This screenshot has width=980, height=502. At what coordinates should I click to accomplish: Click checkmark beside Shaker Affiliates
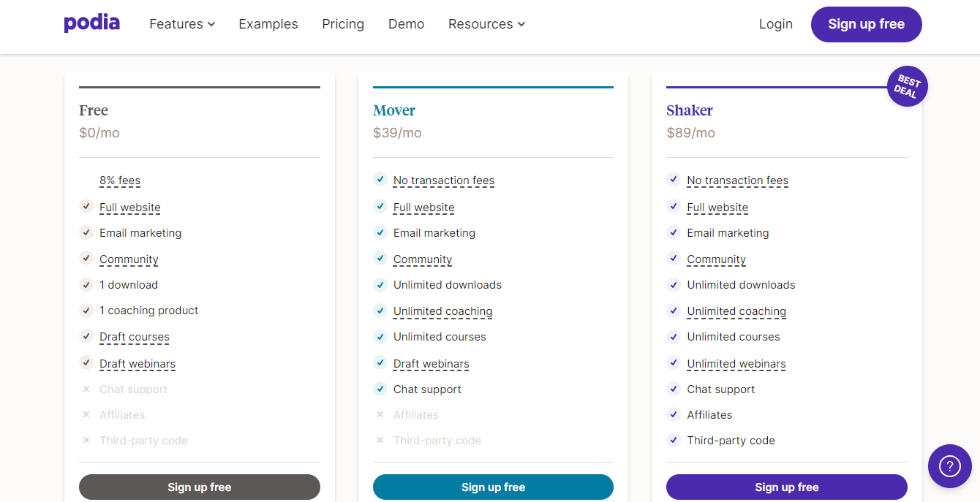pyautogui.click(x=674, y=414)
